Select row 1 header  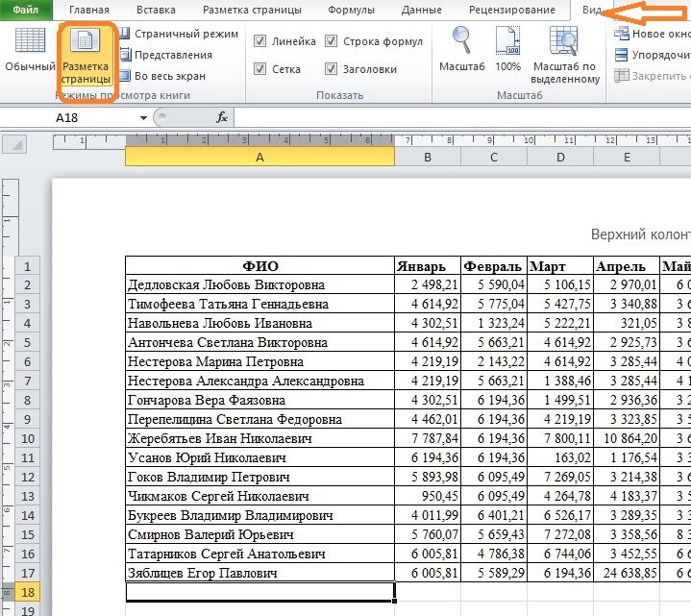tap(27, 266)
